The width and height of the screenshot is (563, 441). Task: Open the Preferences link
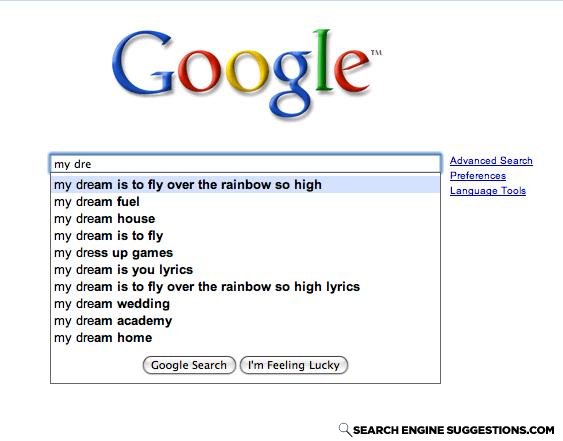[x=478, y=176]
